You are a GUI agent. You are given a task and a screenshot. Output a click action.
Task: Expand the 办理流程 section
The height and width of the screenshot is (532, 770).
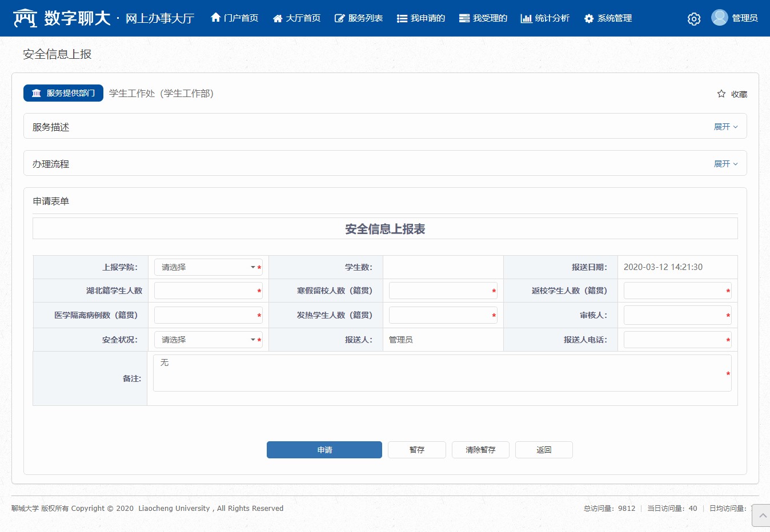(725, 164)
